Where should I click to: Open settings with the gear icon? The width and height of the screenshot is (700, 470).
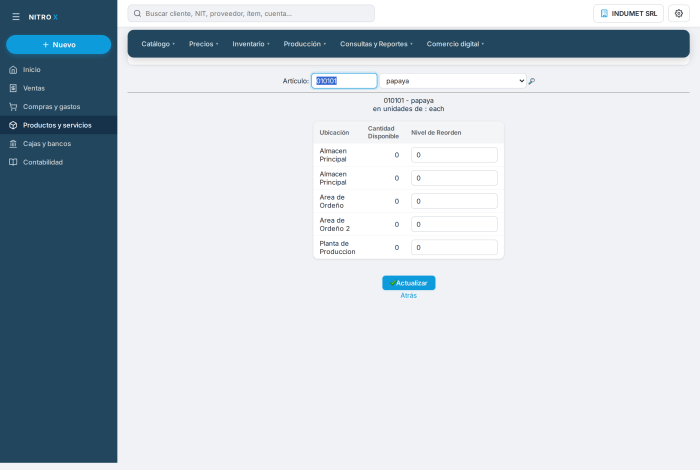click(679, 13)
